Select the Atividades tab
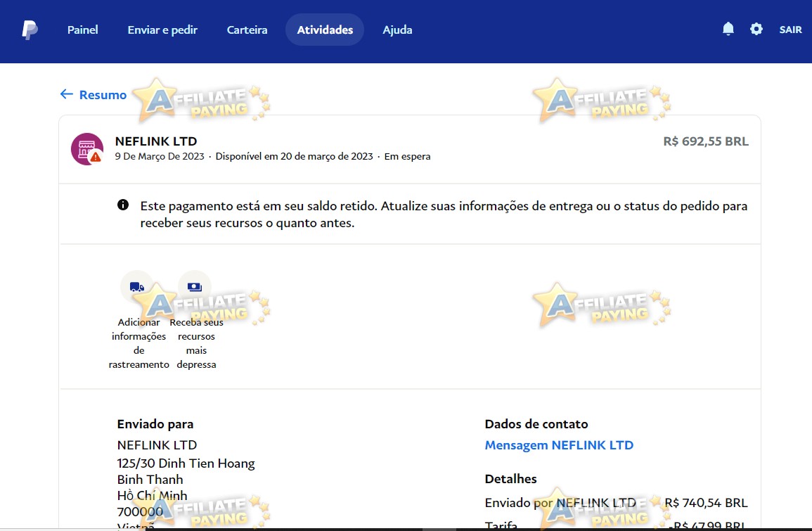Viewport: 812px width, 531px height. pos(325,30)
